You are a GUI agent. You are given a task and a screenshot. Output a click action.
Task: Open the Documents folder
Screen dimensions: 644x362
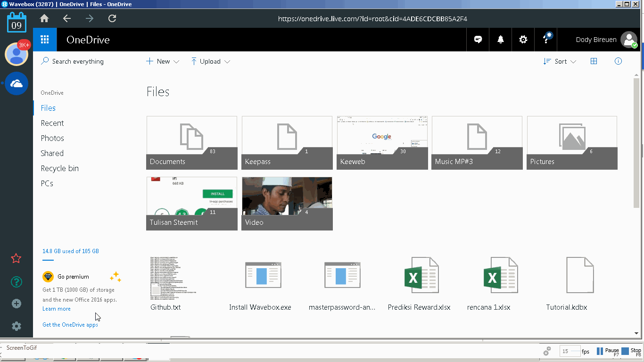pos(192,143)
